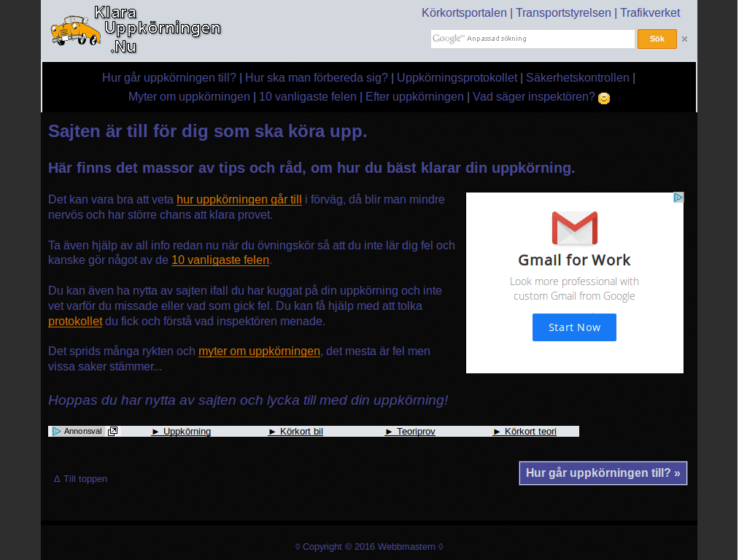
Task: Clear the search with the X icon
Action: (x=684, y=39)
